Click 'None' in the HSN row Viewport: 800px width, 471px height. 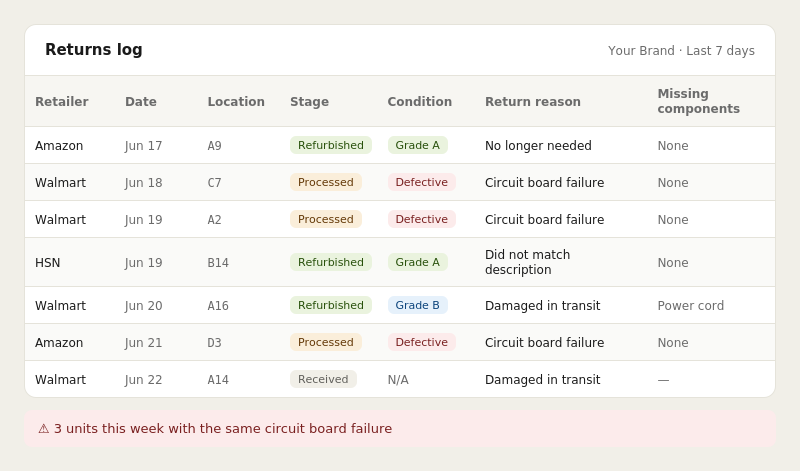coord(673,262)
